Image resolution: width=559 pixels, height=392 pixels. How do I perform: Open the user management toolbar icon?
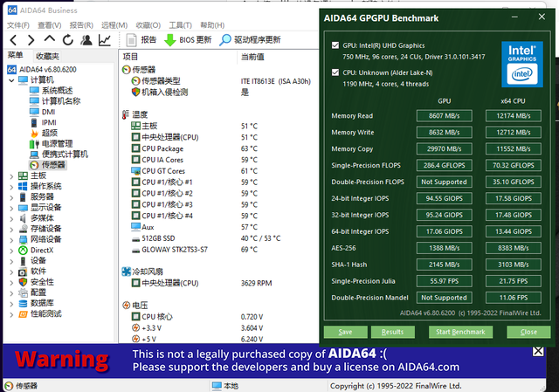(x=86, y=40)
